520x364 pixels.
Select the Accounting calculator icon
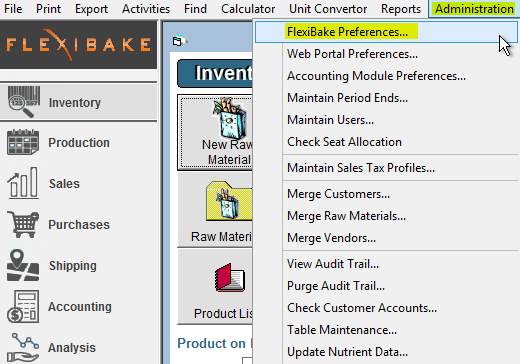[x=23, y=306]
